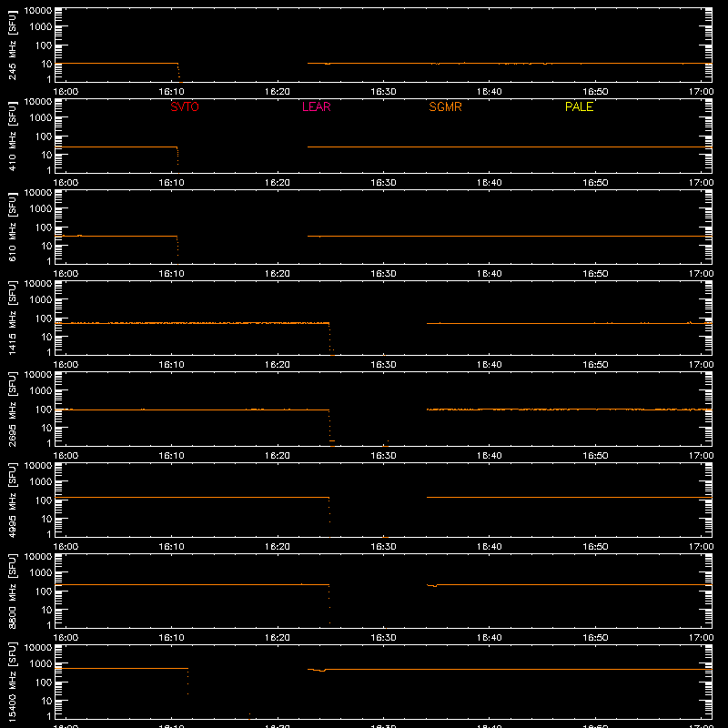Click the 410 MHz [SFU] axis title
This screenshot has height=728, width=728.
click(x=12, y=137)
